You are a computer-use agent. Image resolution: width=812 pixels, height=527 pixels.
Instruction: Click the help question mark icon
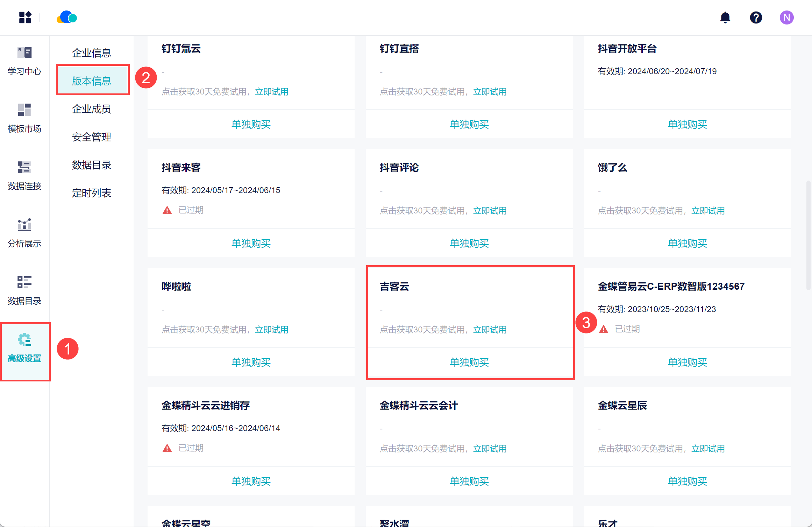point(756,17)
